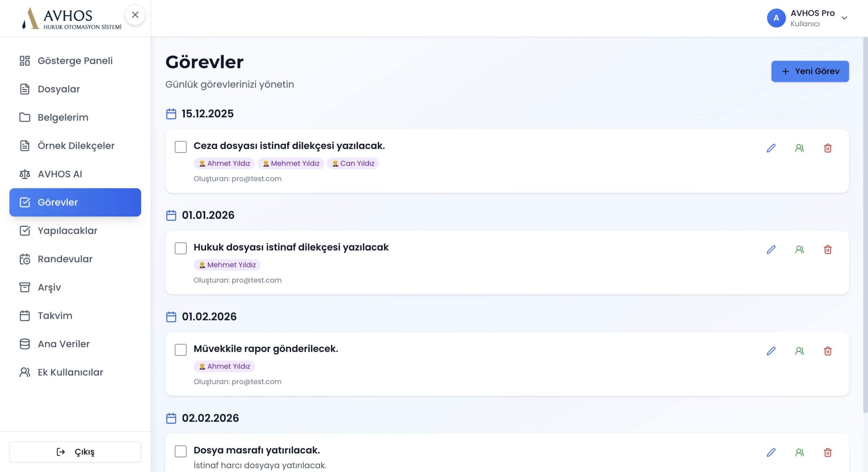868x472 pixels.
Task: Click the pencil edit icon for Ceza dosyası task
Action: coord(771,148)
